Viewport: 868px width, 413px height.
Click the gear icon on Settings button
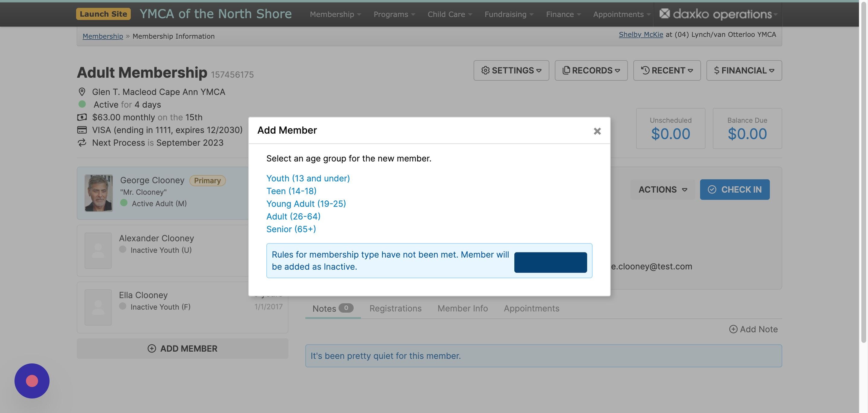click(x=485, y=70)
